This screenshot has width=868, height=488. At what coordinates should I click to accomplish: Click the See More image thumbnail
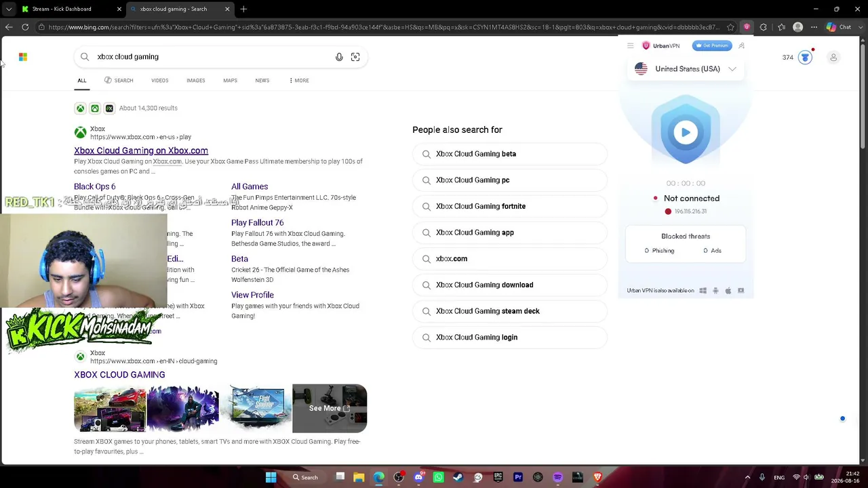click(330, 409)
